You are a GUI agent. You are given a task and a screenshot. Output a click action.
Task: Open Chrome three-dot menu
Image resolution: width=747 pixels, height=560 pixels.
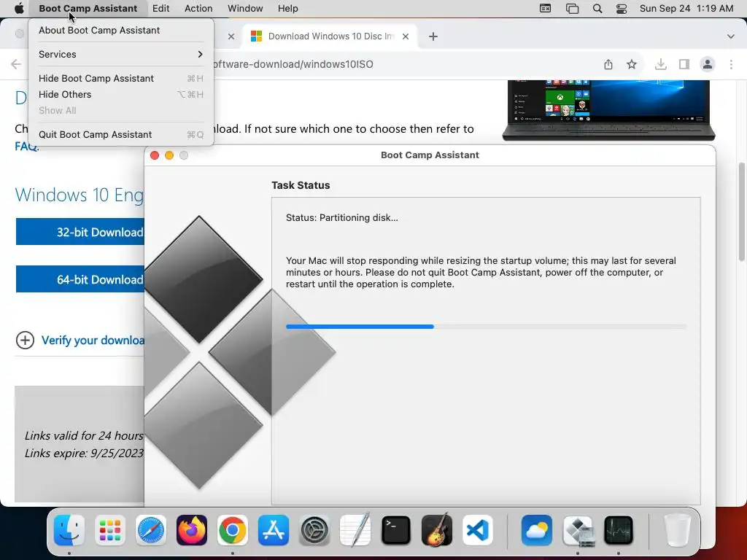click(x=731, y=64)
